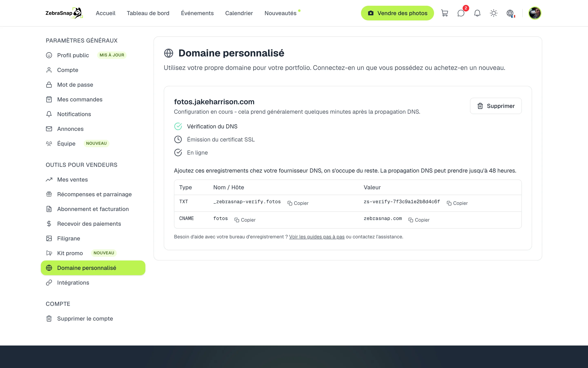Open Filigrane settings
This screenshot has height=368, width=588.
tap(93, 239)
